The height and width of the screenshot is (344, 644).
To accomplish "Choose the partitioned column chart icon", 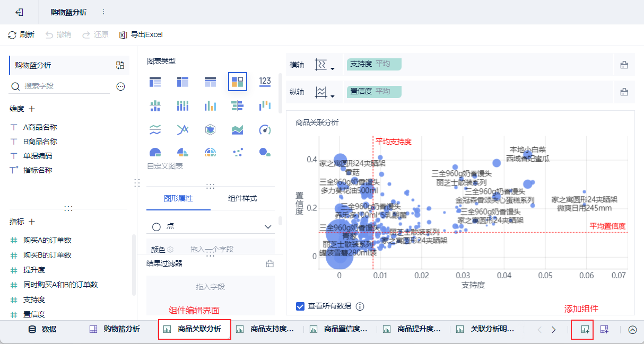I will point(155,105).
